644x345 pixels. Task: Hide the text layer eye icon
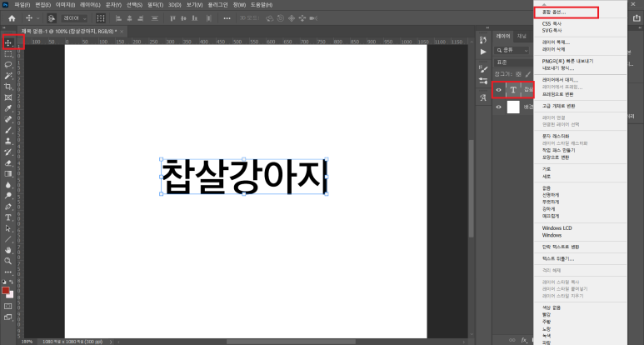(x=499, y=90)
